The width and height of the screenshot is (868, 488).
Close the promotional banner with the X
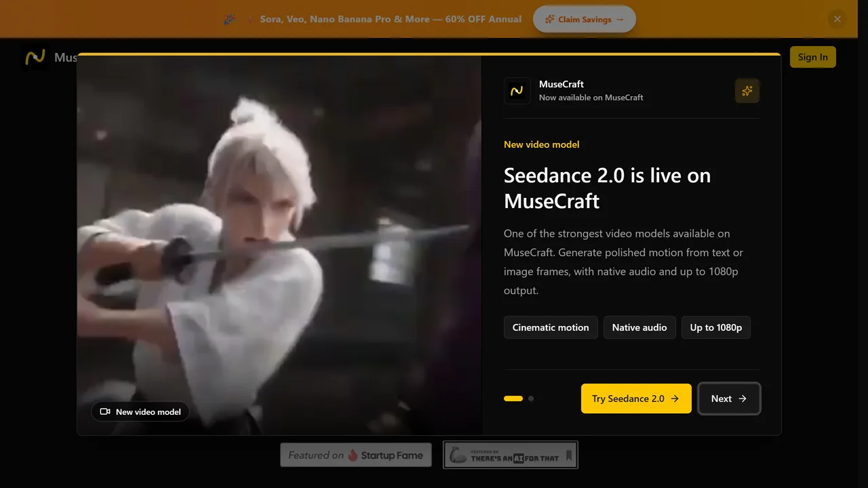837,19
